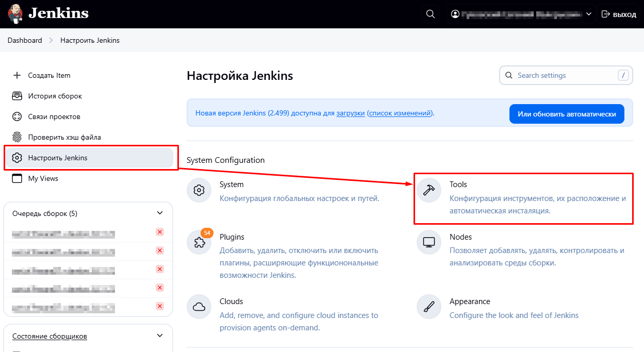This screenshot has width=644, height=352.
Task: Open Tools via the hammer icon
Action: (x=429, y=190)
